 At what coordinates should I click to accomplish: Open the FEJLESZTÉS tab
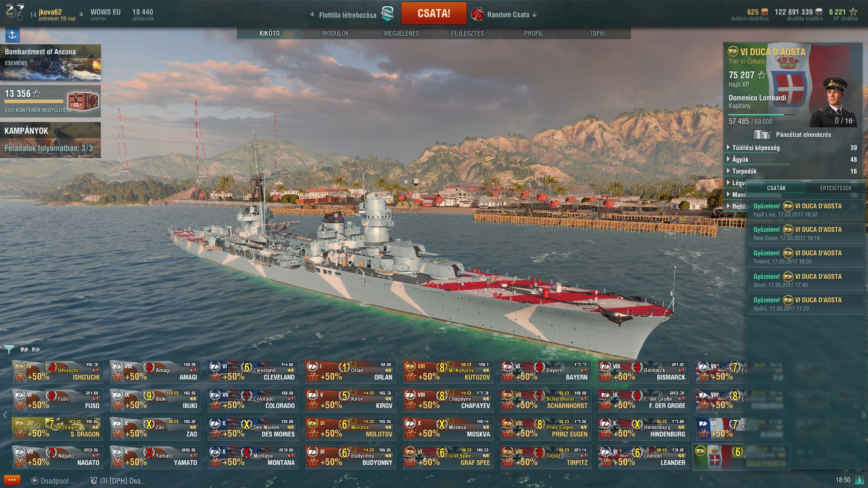467,33
